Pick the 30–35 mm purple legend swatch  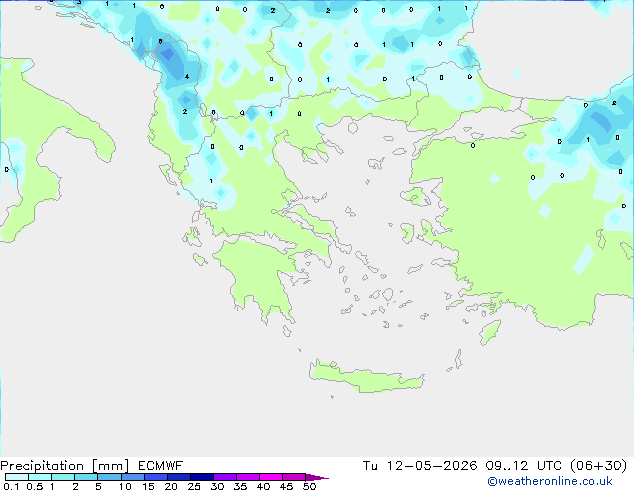(x=225, y=477)
